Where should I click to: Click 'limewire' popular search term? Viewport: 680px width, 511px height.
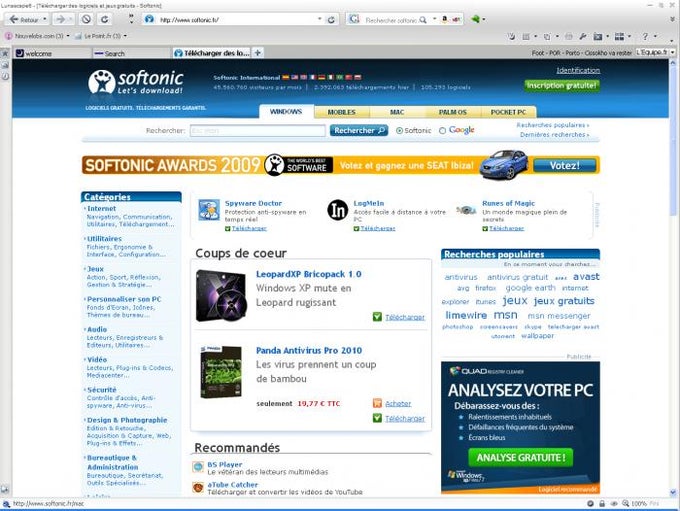point(466,315)
